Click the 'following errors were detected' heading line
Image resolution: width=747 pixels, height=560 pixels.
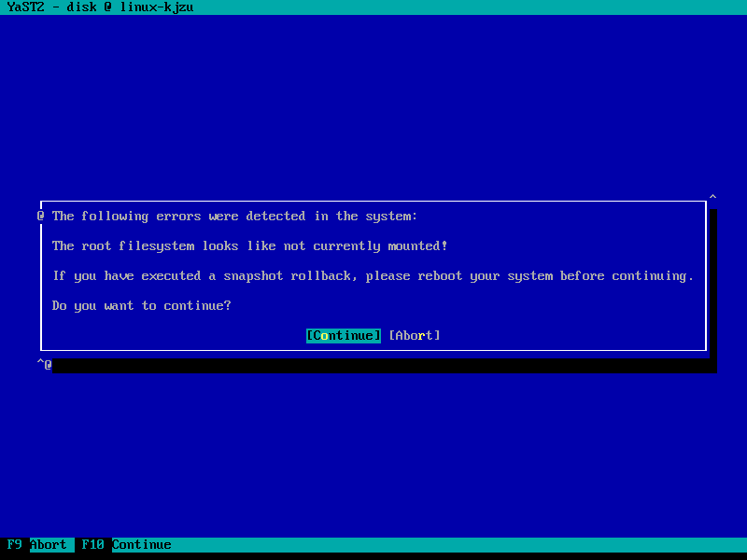234,216
